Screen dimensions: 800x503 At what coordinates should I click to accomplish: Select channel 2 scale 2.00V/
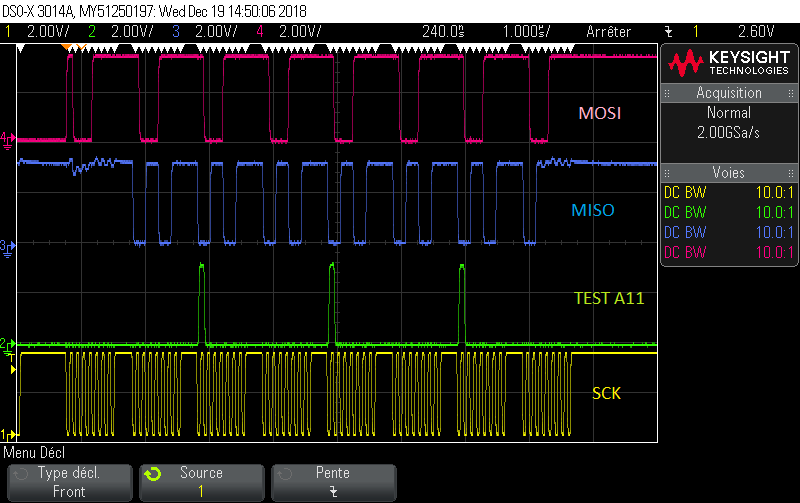click(132, 32)
